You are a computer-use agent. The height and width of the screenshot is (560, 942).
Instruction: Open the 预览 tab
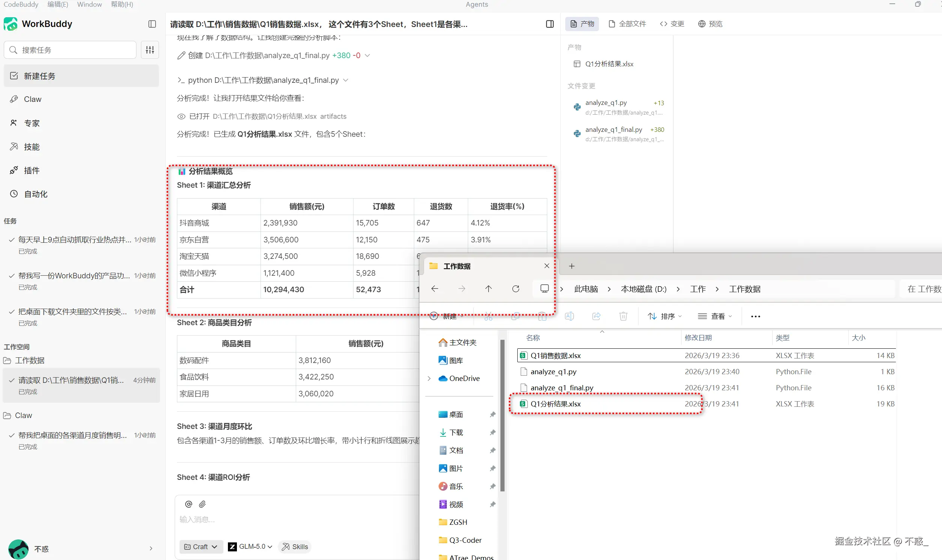(710, 24)
